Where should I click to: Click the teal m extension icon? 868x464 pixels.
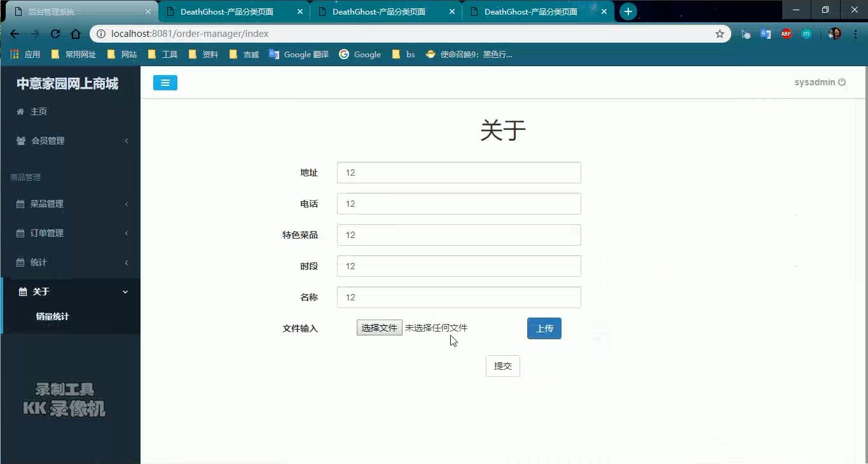tap(806, 34)
